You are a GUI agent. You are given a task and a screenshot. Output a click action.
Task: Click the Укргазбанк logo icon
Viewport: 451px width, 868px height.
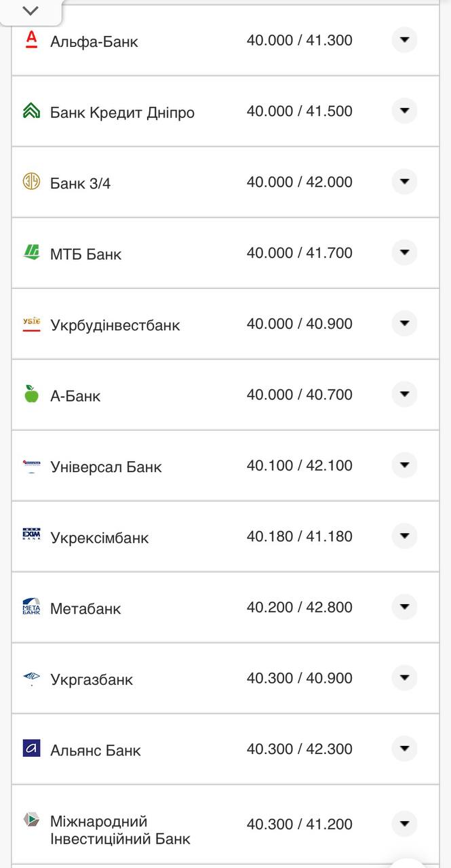(x=31, y=677)
